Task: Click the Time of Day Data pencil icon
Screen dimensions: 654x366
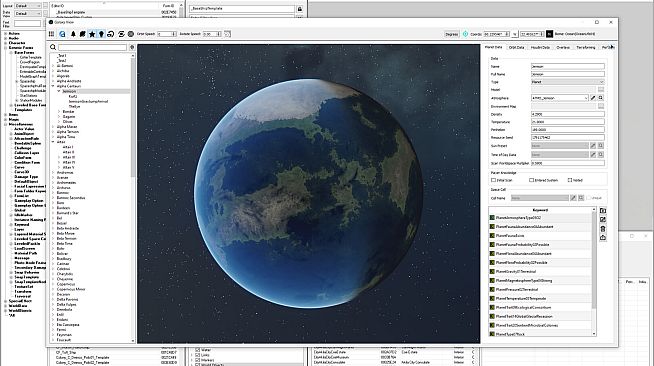Action: [x=593, y=154]
